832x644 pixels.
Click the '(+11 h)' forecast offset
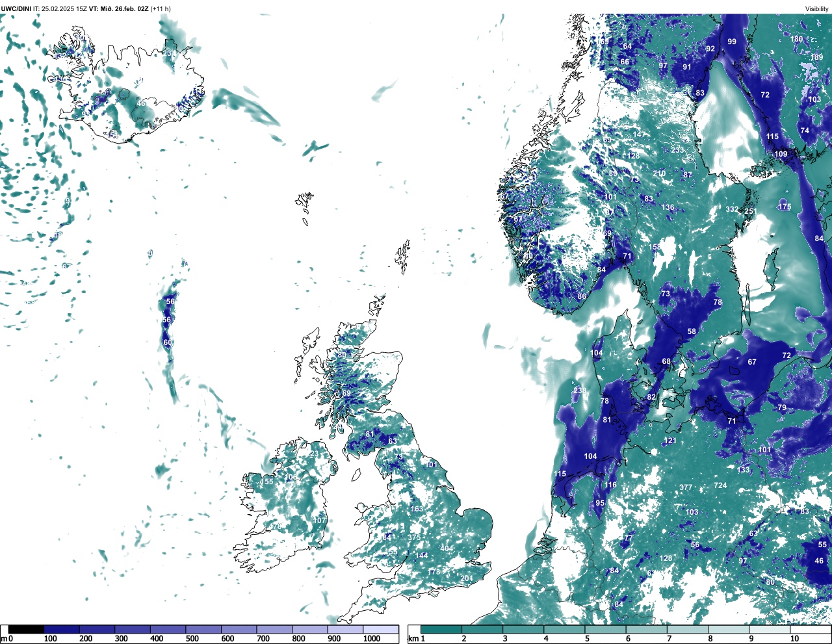tap(161, 8)
